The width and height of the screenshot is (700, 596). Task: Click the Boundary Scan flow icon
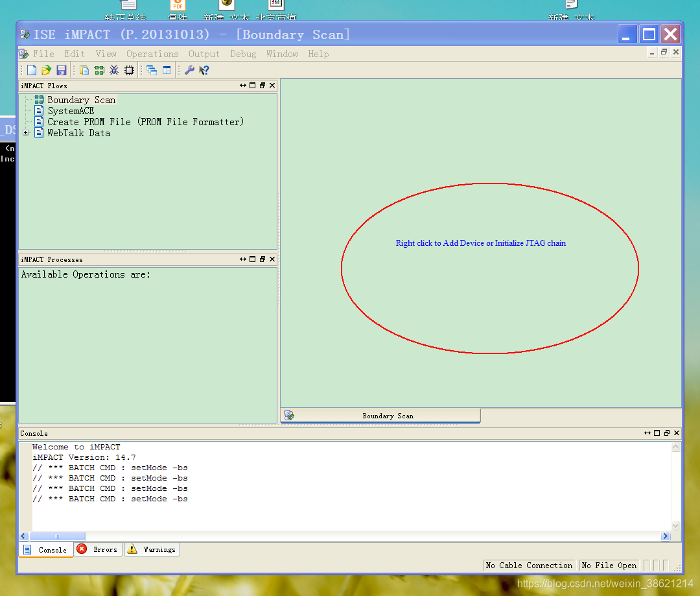click(x=40, y=100)
